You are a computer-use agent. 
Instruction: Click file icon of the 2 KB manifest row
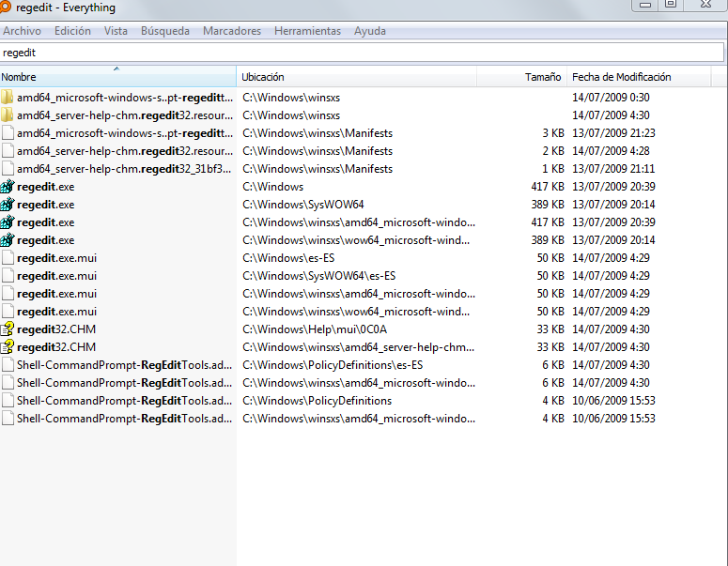pyautogui.click(x=8, y=151)
